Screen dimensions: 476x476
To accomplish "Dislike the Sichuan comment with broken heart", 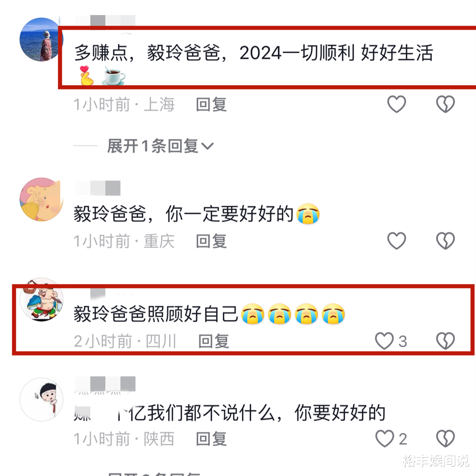I will click(445, 341).
